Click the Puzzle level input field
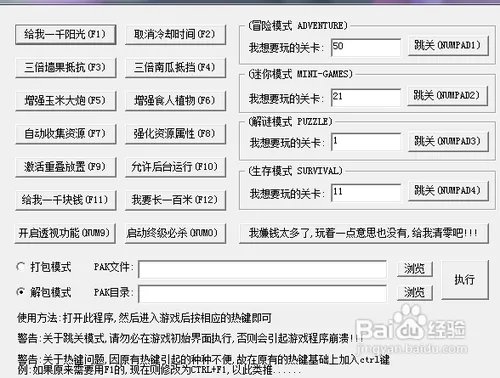 366,142
